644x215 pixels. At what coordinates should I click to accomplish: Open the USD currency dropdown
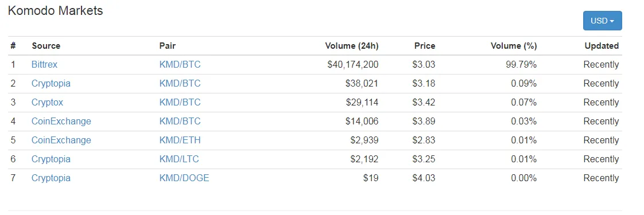pos(602,21)
